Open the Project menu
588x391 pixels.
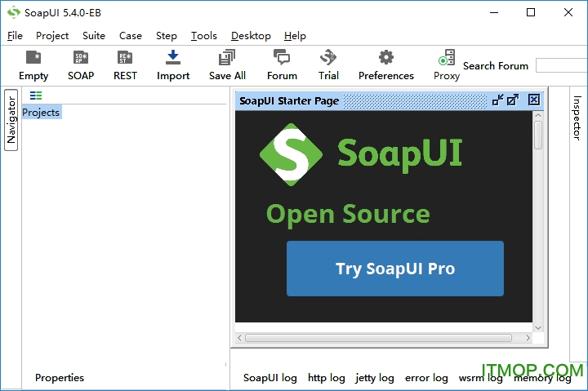coord(52,36)
